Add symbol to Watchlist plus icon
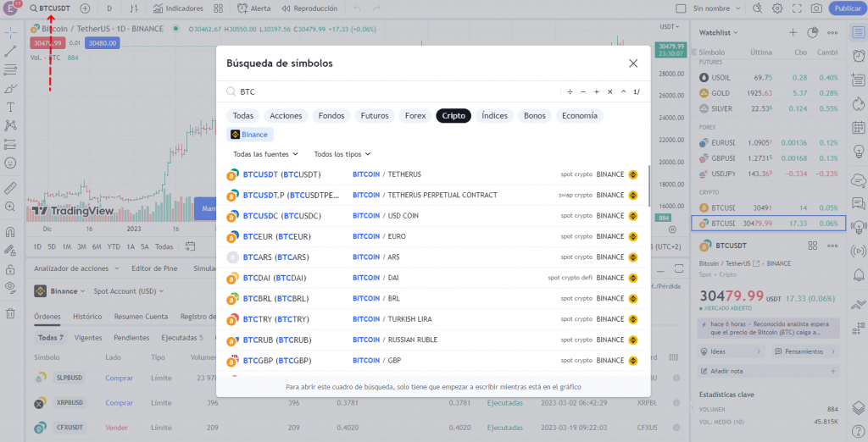This screenshot has height=442, width=868. click(x=793, y=33)
